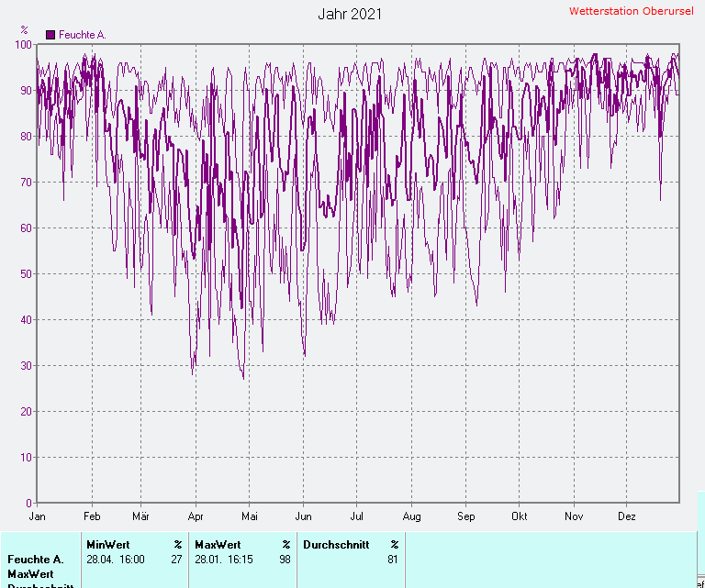Click the '28.01. 16:15' maximum date cell
The width and height of the screenshot is (705, 588).
(x=224, y=560)
